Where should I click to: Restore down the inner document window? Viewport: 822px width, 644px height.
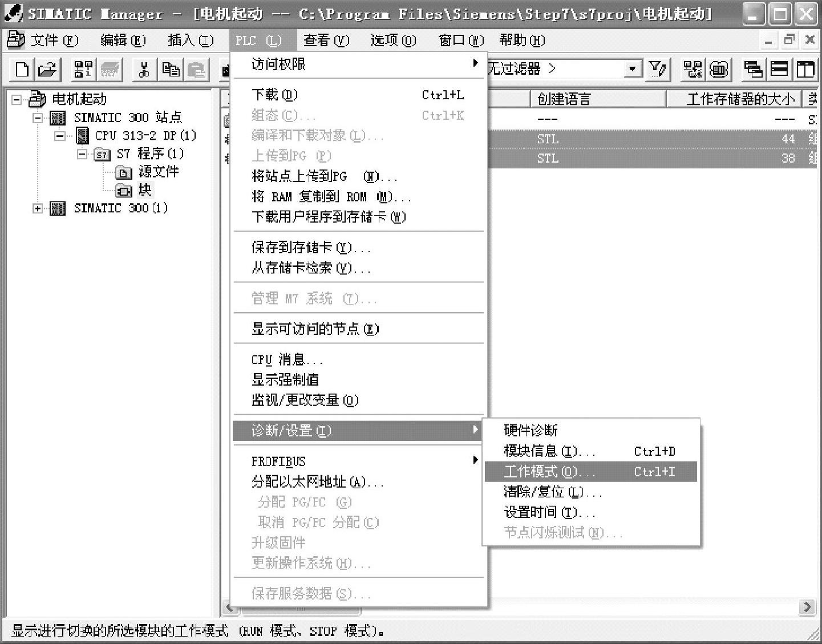pos(789,40)
